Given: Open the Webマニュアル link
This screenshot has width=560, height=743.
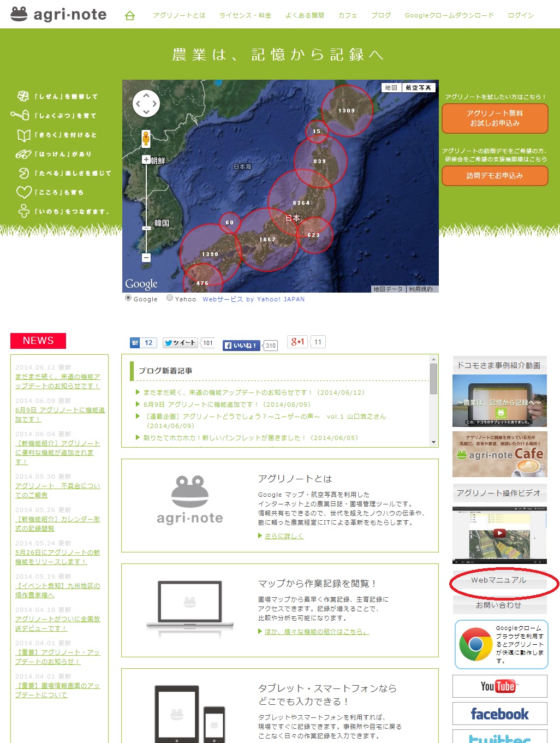Looking at the screenshot, I should click(x=499, y=580).
